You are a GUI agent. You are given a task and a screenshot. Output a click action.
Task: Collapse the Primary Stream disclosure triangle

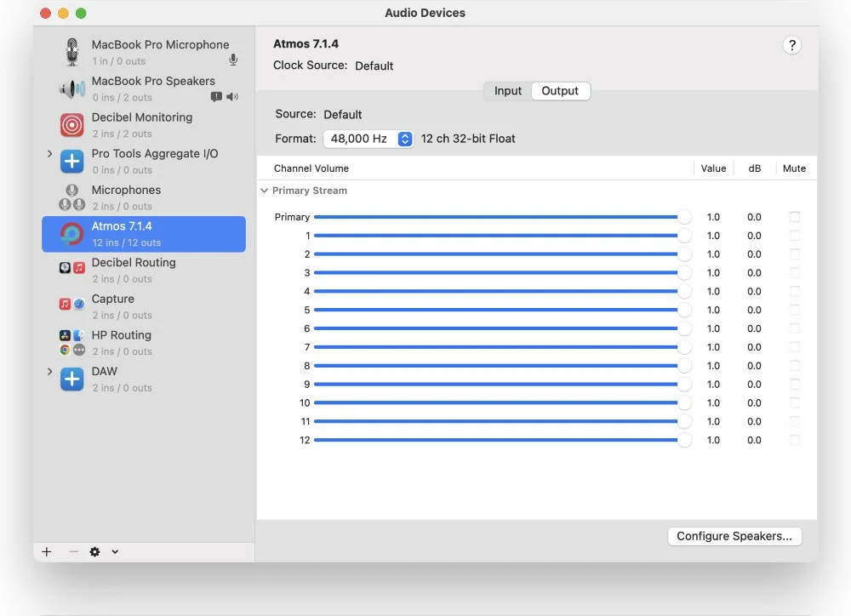click(264, 191)
